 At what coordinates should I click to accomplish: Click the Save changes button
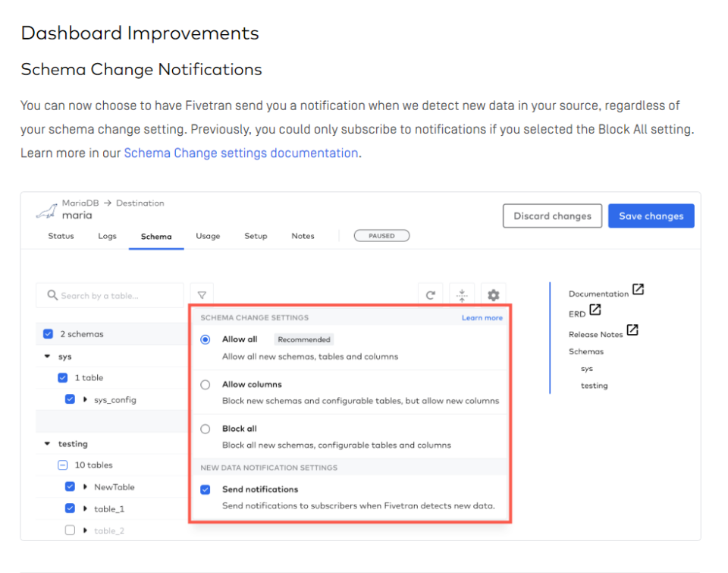coord(651,216)
